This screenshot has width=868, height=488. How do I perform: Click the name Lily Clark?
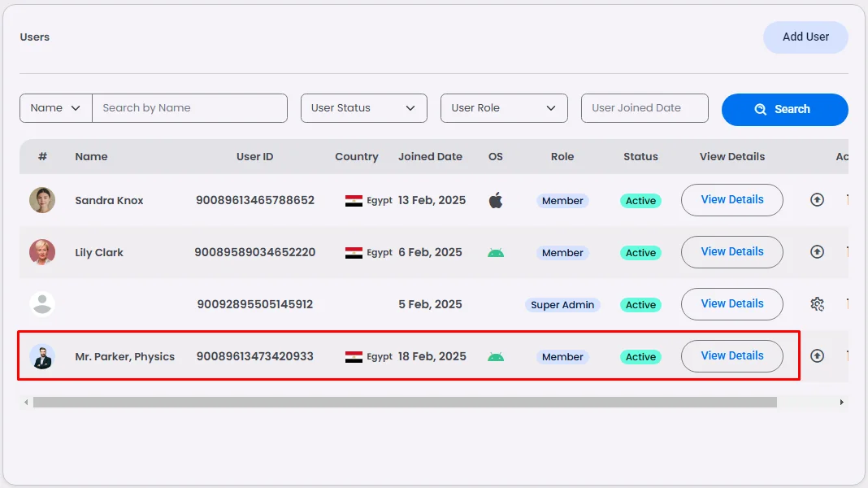coord(99,253)
